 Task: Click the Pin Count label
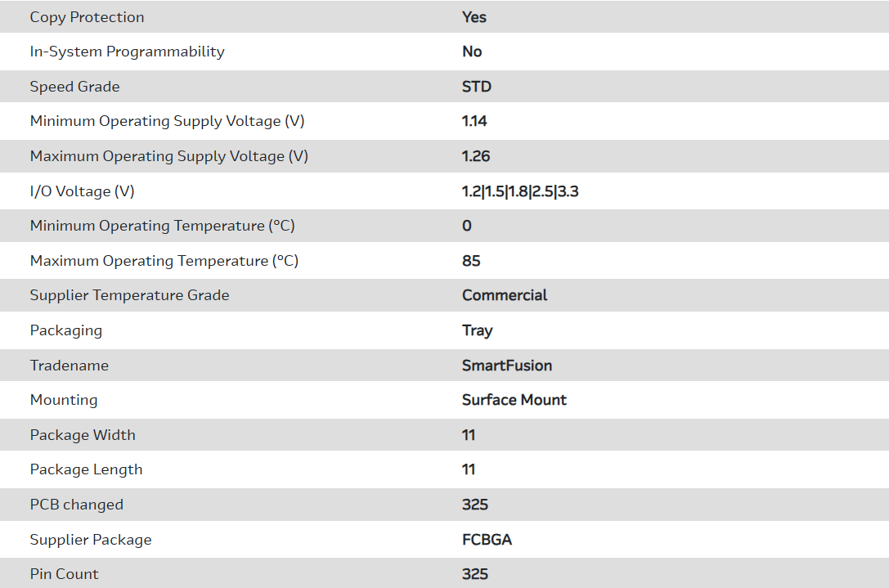point(64,574)
